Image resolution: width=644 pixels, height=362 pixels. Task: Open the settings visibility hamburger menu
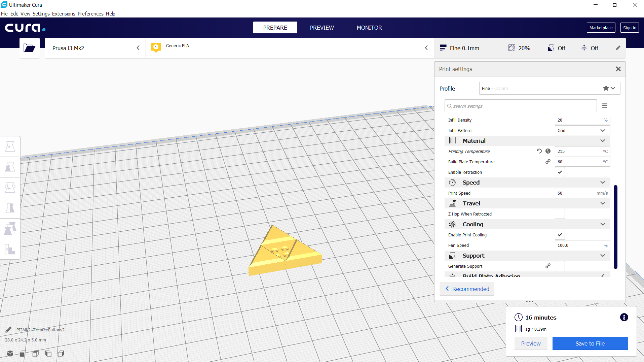point(605,106)
